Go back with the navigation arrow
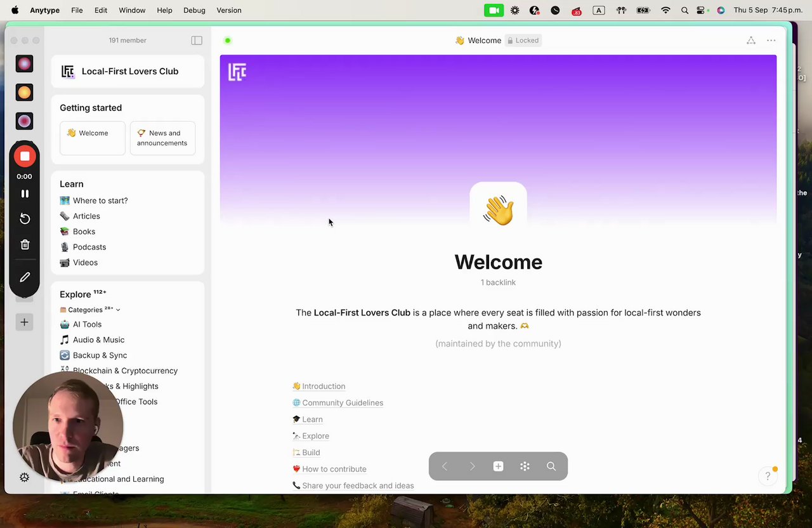812x528 pixels. click(x=445, y=466)
